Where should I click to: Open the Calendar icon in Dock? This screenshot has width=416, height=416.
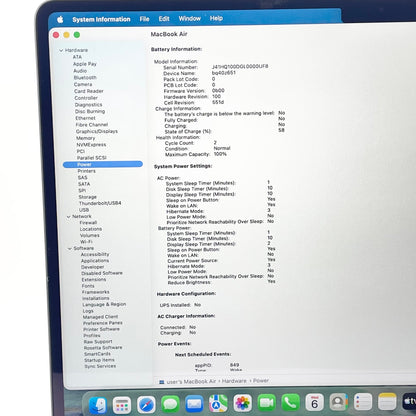tap(314, 402)
